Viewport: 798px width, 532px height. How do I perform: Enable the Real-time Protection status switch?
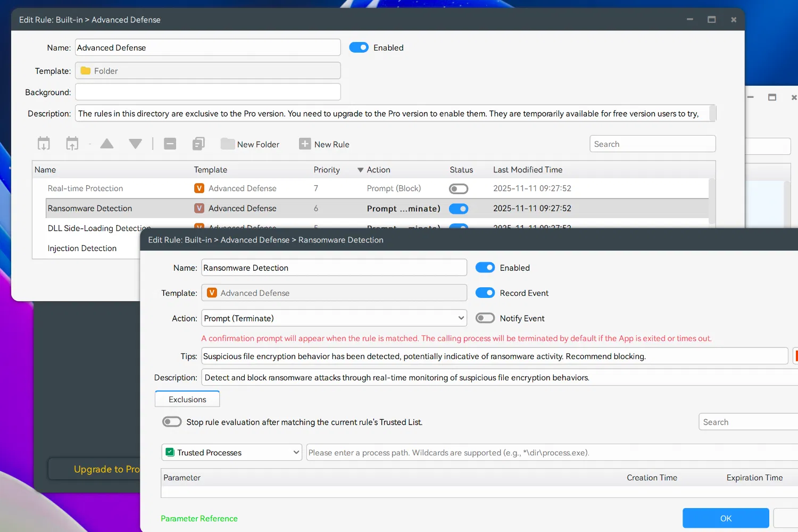pyautogui.click(x=459, y=188)
